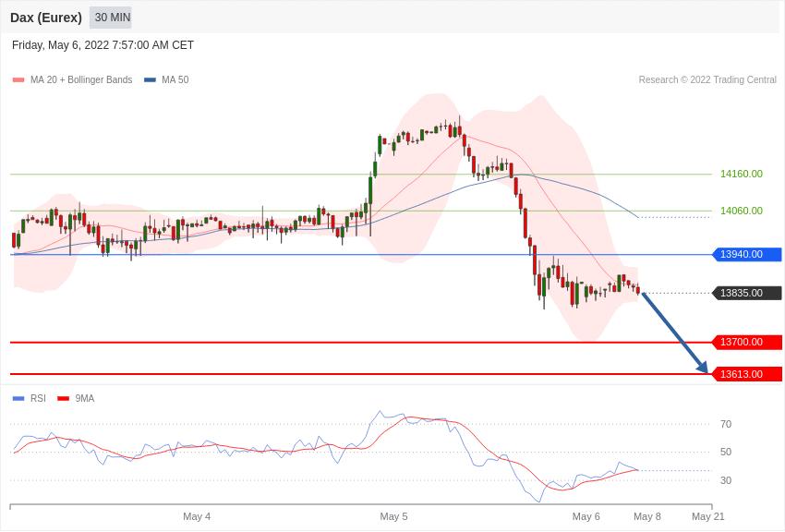Click the red 9MA legend swatch

[x=63, y=399]
